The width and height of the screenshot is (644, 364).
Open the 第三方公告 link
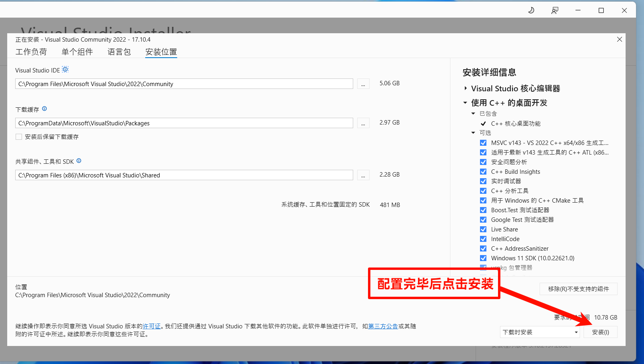383,326
